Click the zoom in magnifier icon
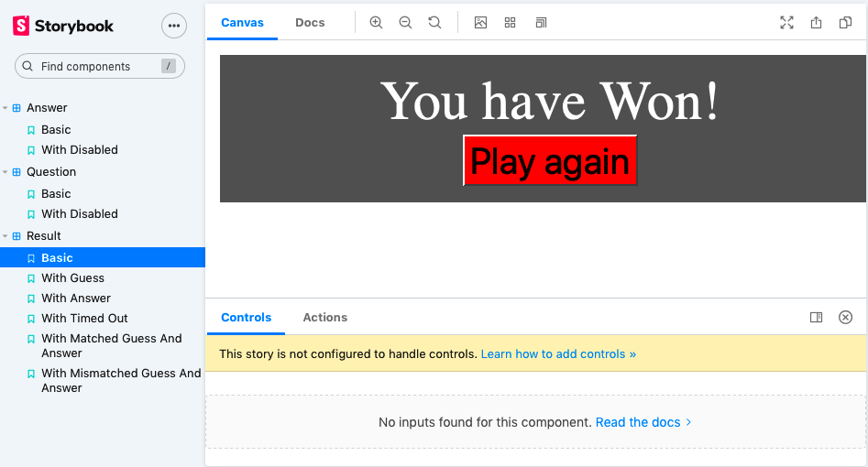Image resolution: width=868 pixels, height=467 pixels. 376,23
